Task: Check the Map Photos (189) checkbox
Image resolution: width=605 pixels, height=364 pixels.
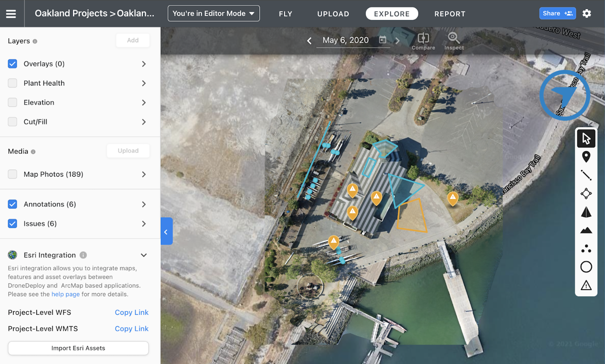Action: pos(13,174)
